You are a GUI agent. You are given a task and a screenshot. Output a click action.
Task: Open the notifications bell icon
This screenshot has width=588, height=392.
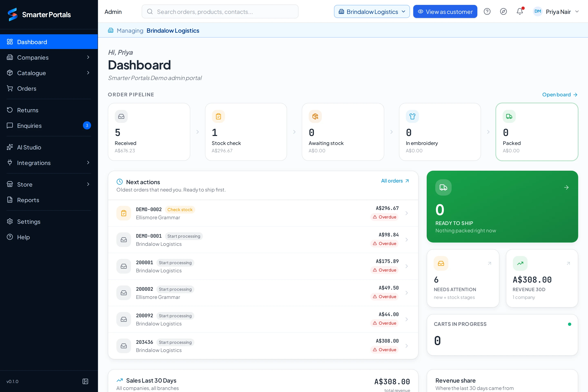click(520, 11)
